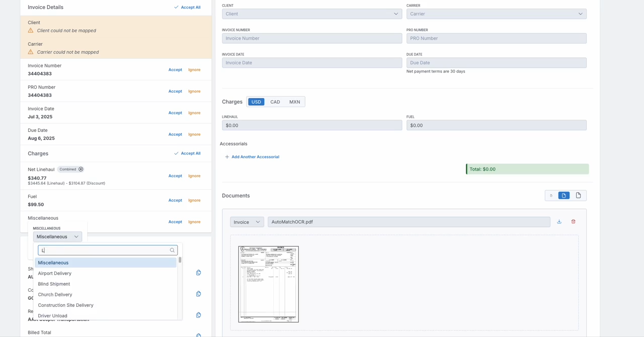Select the highlighted medium document view icon

[564, 196]
